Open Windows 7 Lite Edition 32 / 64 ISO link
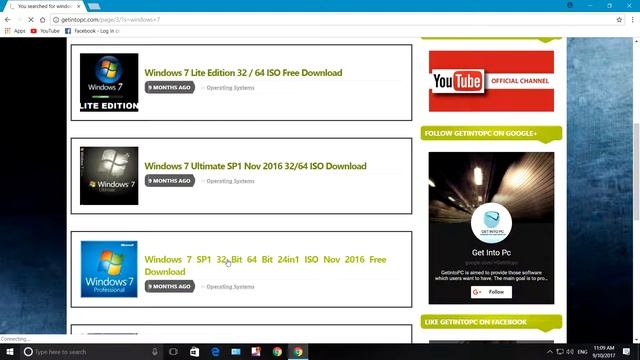The width and height of the screenshot is (640, 360). [x=243, y=73]
